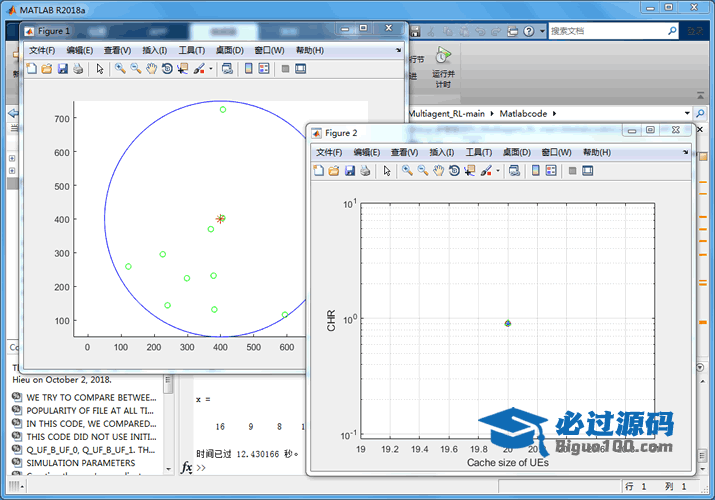Click MATLAB back navigation arrow
This screenshot has width=715, height=500.
[x=13, y=113]
